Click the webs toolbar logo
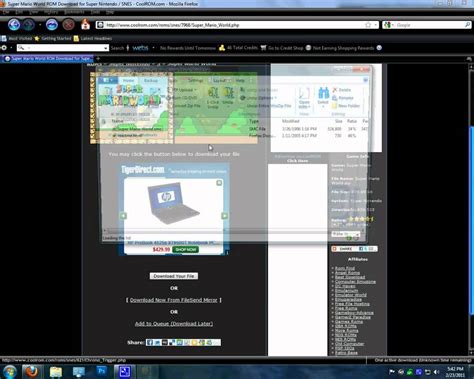Screen dimensions: 474x379 (140, 48)
